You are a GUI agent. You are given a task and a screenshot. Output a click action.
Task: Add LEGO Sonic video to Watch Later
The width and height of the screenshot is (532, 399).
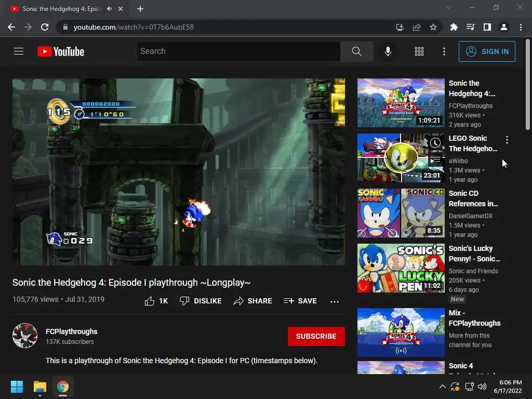[435, 143]
